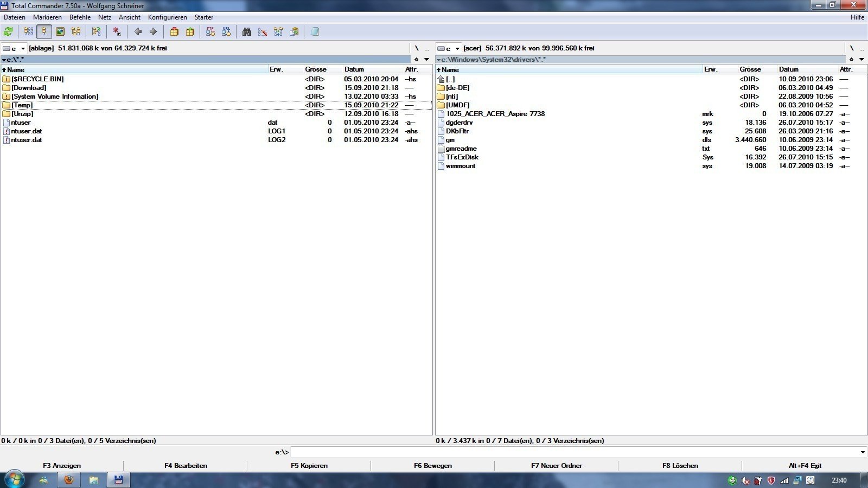Switch to thumbnail view icon
The height and width of the screenshot is (488, 868).
tap(60, 32)
